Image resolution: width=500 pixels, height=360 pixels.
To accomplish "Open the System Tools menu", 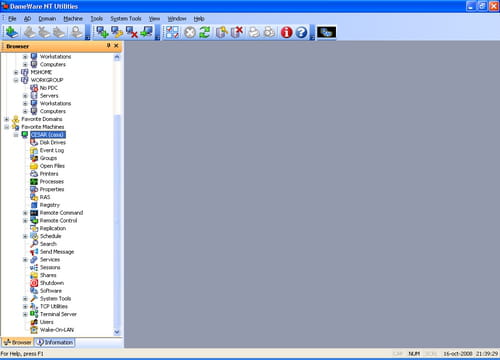I will [x=126, y=19].
